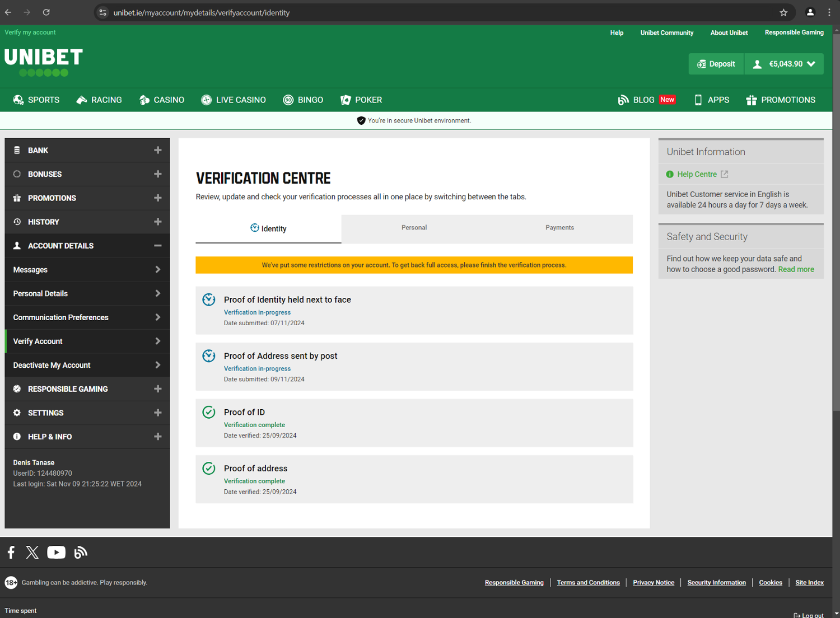Open the Apps page
This screenshot has width=840, height=618.
[x=712, y=100]
